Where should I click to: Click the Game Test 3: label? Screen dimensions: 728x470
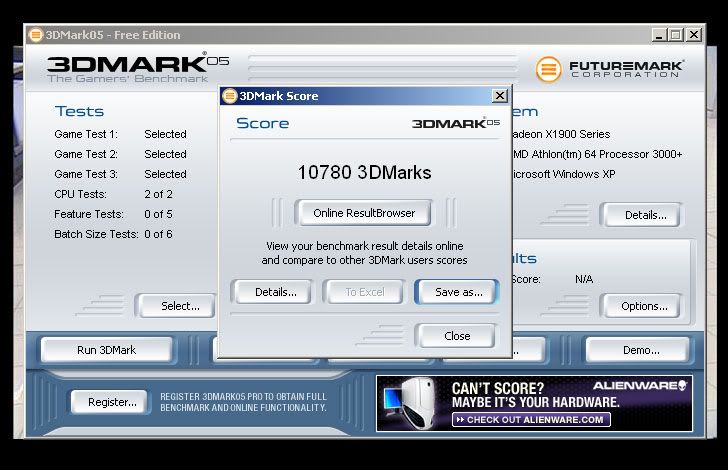click(86, 174)
